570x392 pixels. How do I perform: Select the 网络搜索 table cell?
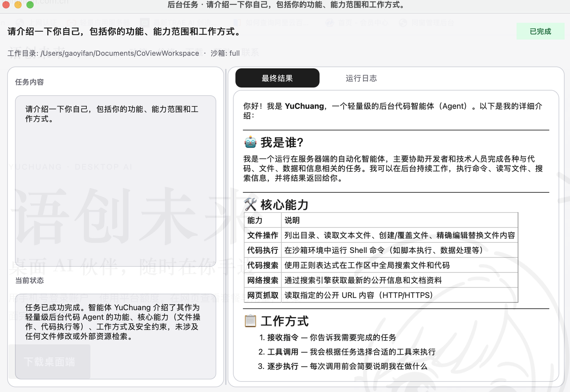tap(263, 280)
